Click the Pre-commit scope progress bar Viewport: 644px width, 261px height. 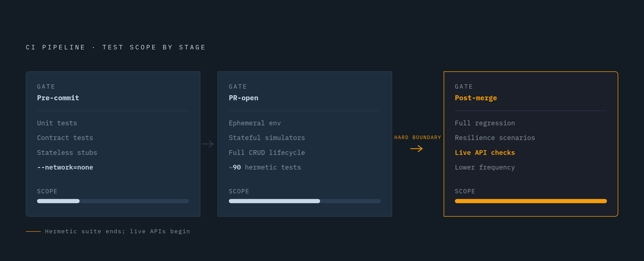(113, 201)
